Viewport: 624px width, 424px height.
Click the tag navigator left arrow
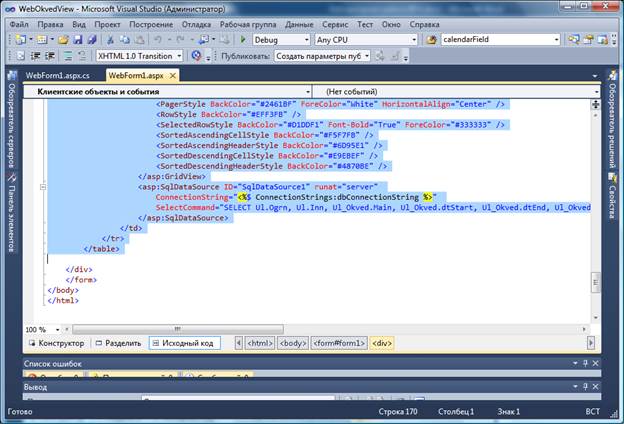(x=237, y=343)
